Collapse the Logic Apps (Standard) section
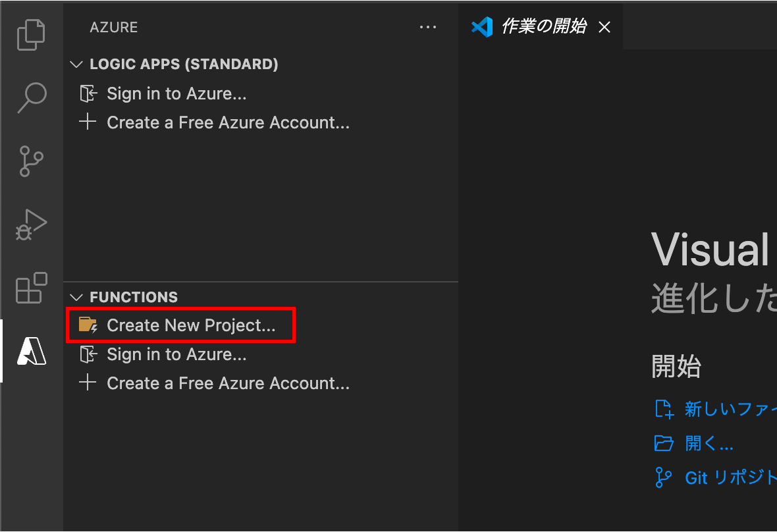The image size is (777, 532). pyautogui.click(x=78, y=65)
